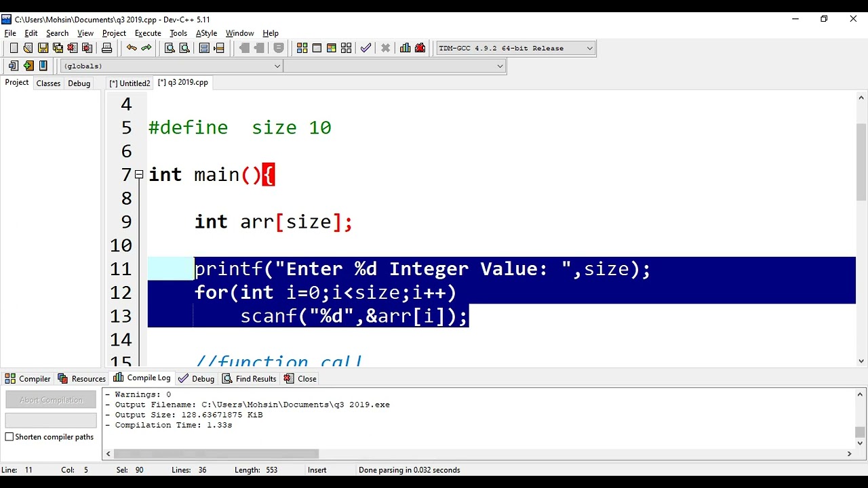This screenshot has height=488, width=868.
Task: Open the Project menu
Action: tap(114, 33)
